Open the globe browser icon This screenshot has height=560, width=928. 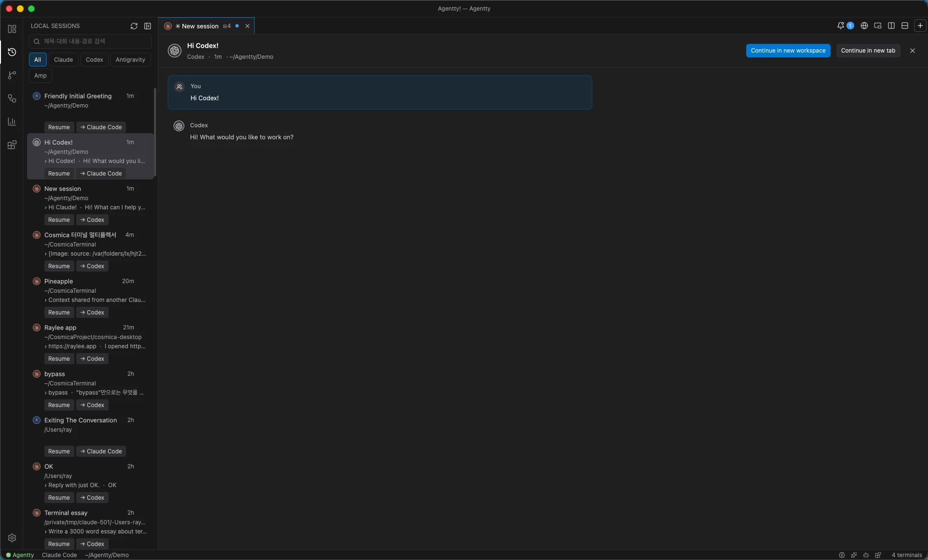point(864,26)
